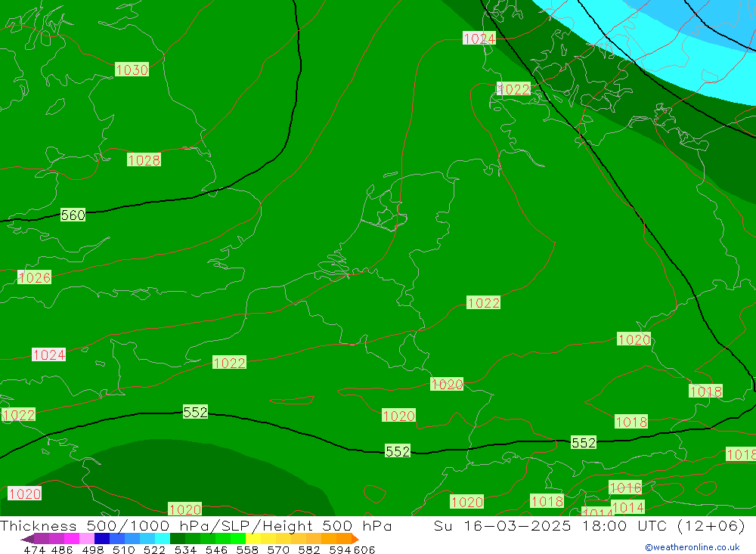Click the dark purple legend swatch above 474
Viewport: 756px width, 554px height.
click(x=42, y=539)
